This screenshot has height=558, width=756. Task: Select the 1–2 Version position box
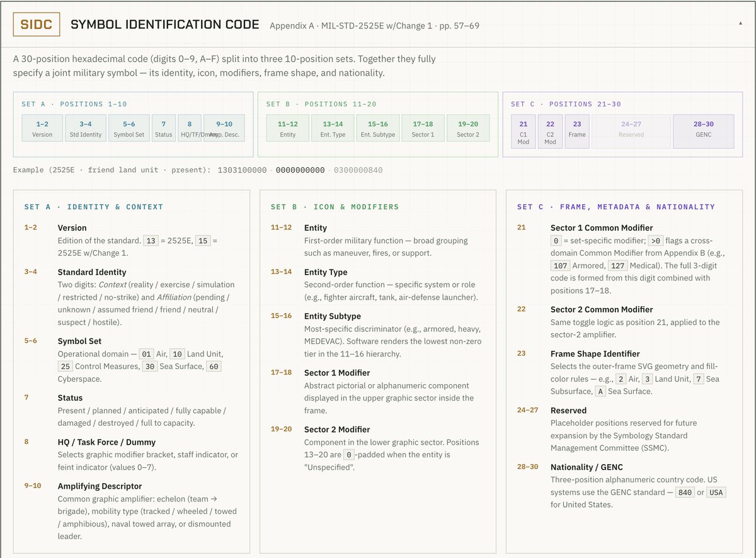pyautogui.click(x=42, y=128)
